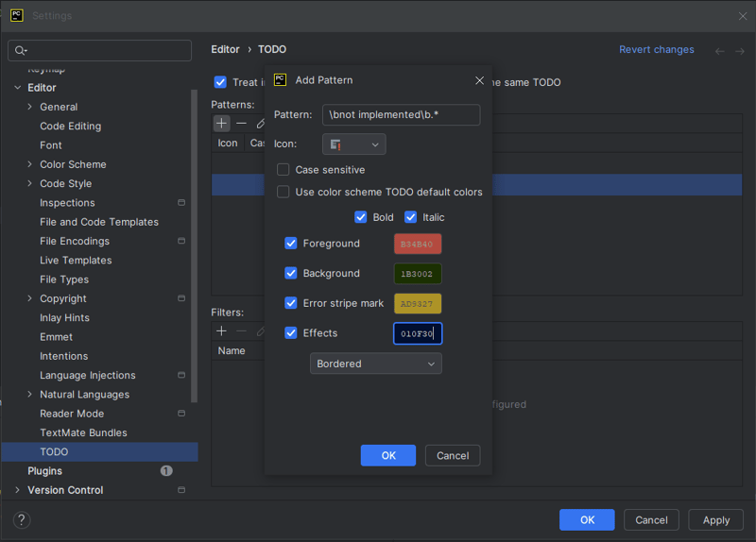The width and height of the screenshot is (756, 542).
Task: Select Inlay Hints in the tree
Action: 64,317
